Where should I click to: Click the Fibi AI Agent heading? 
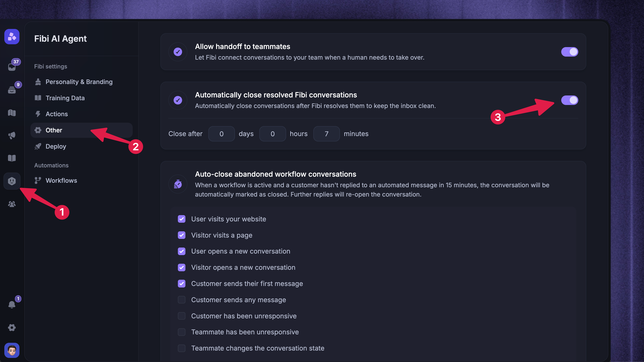(61, 39)
